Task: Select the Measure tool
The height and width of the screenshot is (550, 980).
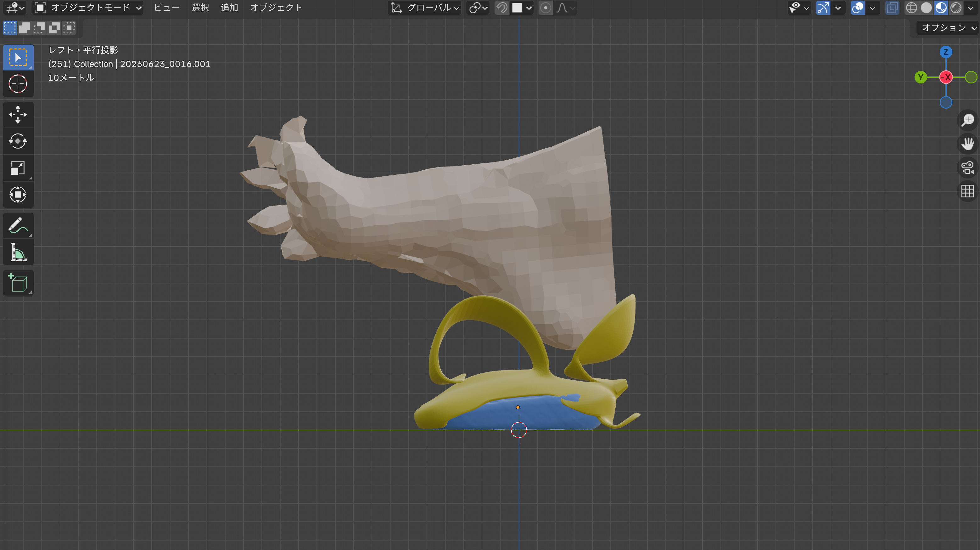Action: pyautogui.click(x=18, y=252)
